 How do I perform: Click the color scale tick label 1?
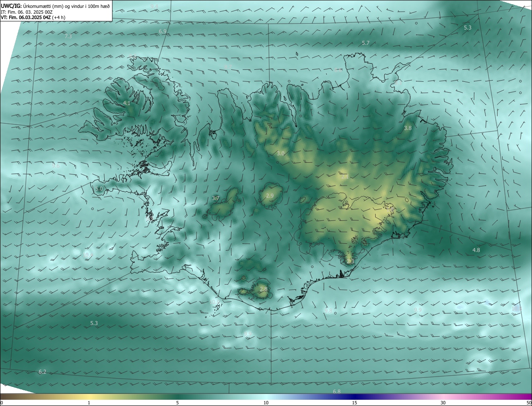[89, 403]
